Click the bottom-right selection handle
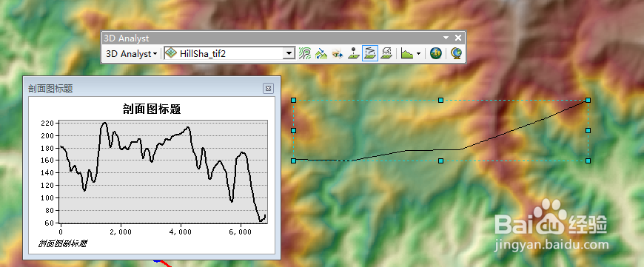644x267 pixels. (588, 160)
